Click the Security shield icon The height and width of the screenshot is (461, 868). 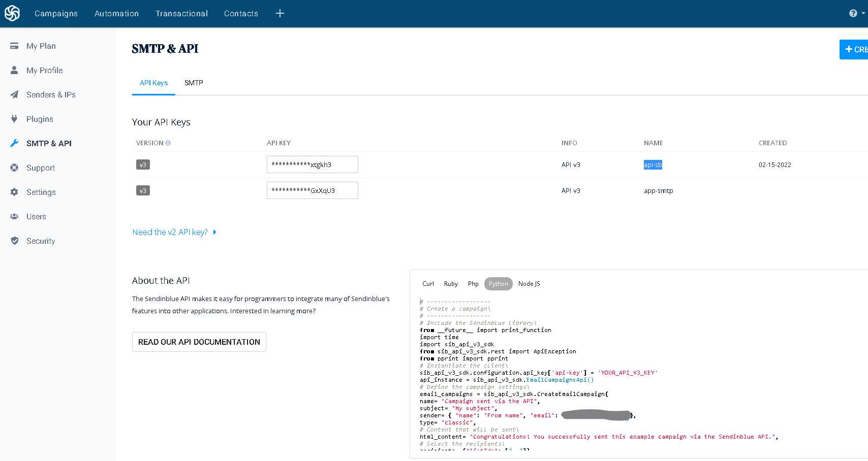(x=14, y=241)
